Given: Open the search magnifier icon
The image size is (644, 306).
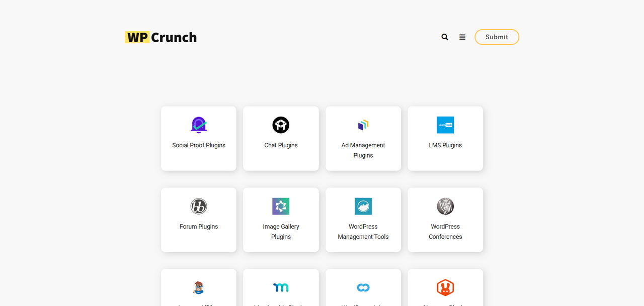Looking at the screenshot, I should click(x=445, y=37).
